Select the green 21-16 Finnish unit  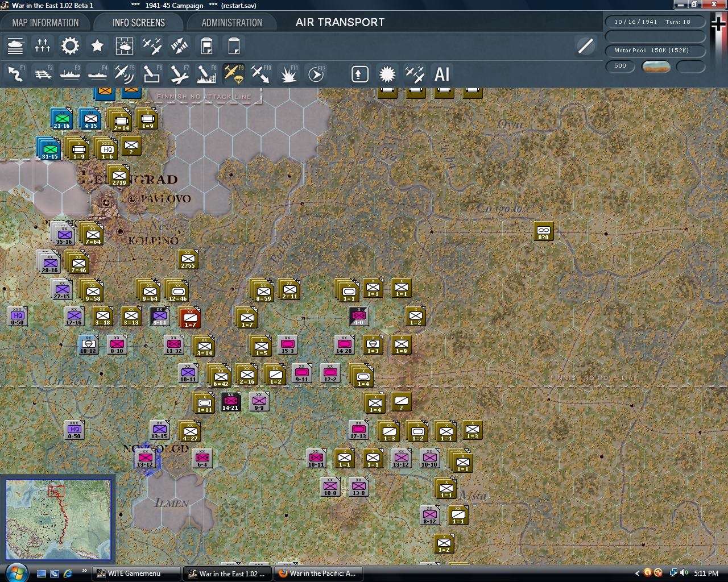(61, 119)
